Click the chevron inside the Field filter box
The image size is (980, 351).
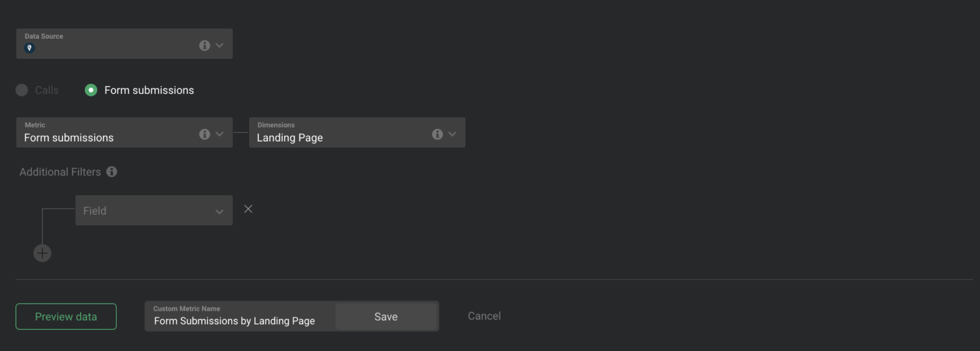click(220, 211)
